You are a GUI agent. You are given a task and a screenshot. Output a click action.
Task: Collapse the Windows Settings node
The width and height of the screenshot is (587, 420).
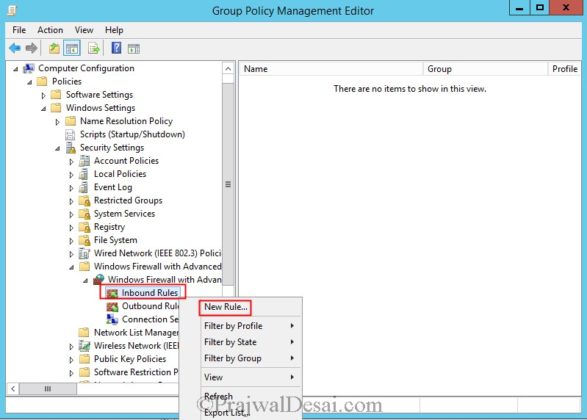(x=44, y=109)
